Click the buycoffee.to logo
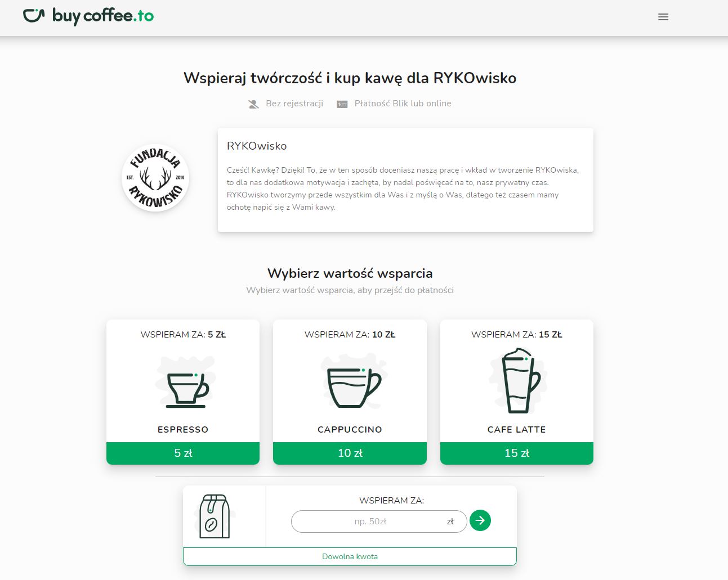 point(88,16)
